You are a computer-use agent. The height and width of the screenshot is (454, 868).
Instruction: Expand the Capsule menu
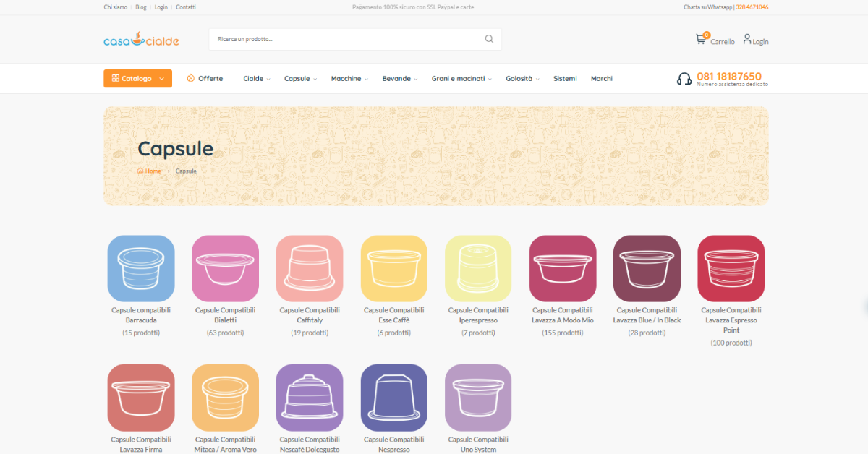(300, 78)
